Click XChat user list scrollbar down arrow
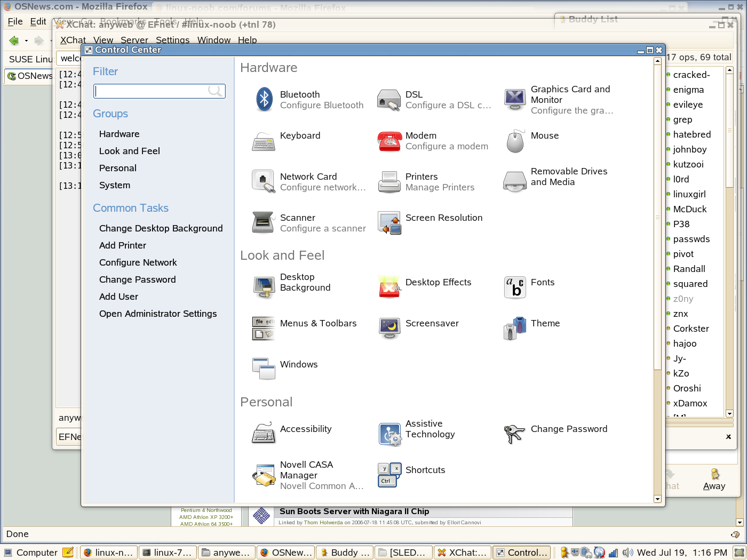The width and height of the screenshot is (747, 560). coord(729,413)
